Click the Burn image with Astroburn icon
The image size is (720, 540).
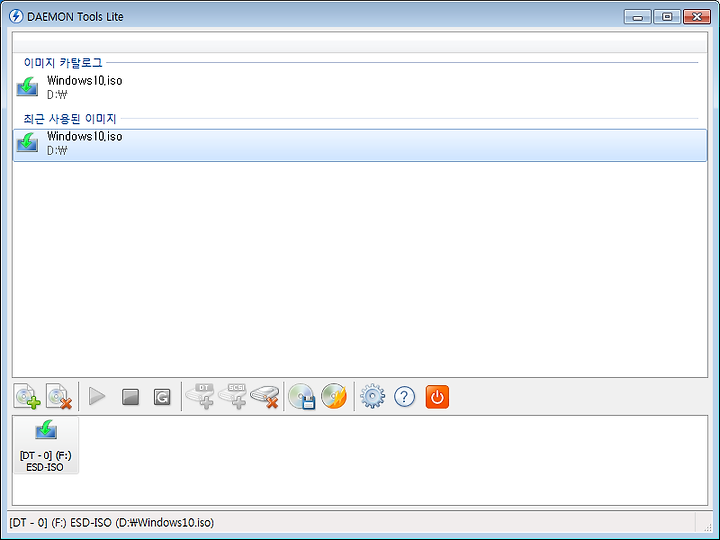click(x=334, y=396)
